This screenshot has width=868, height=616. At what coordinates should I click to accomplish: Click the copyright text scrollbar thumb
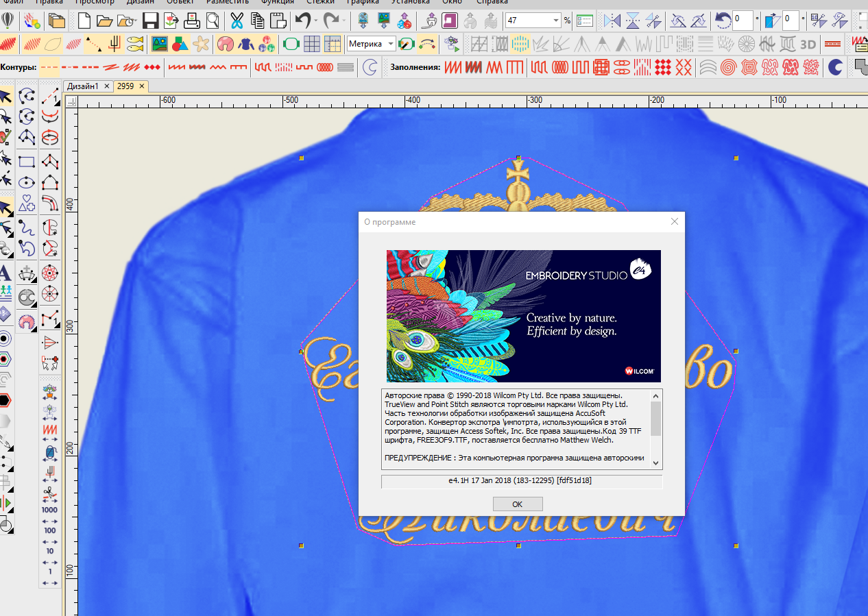[x=656, y=419]
